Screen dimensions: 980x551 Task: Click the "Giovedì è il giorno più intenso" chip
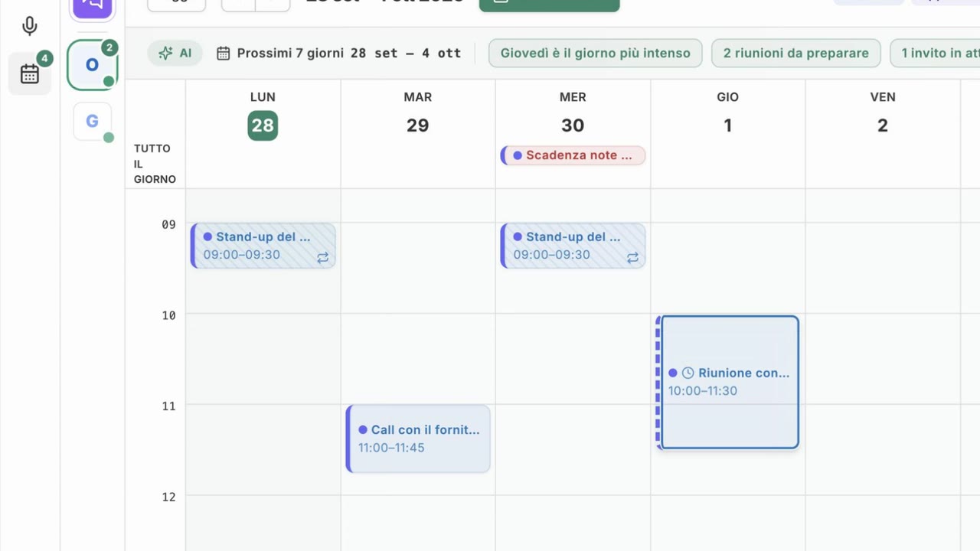(x=596, y=53)
